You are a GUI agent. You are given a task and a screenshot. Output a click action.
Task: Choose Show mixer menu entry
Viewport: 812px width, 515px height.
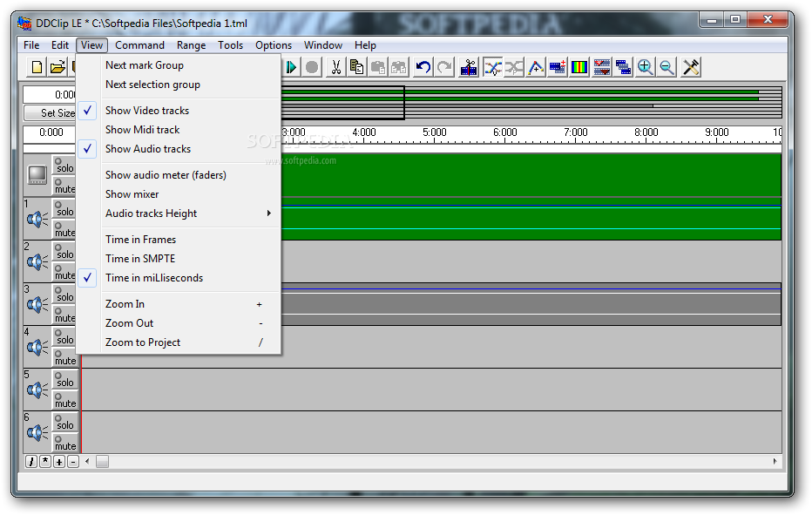[179, 194]
